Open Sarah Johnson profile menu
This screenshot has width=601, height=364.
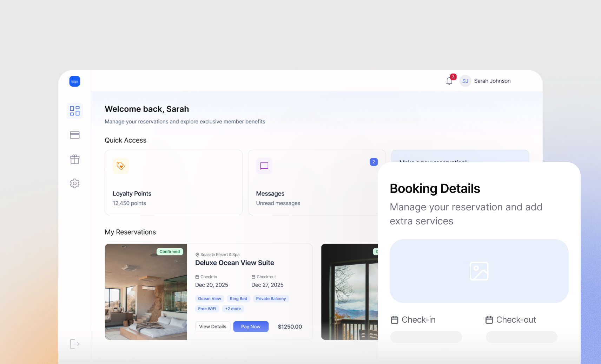492,81
